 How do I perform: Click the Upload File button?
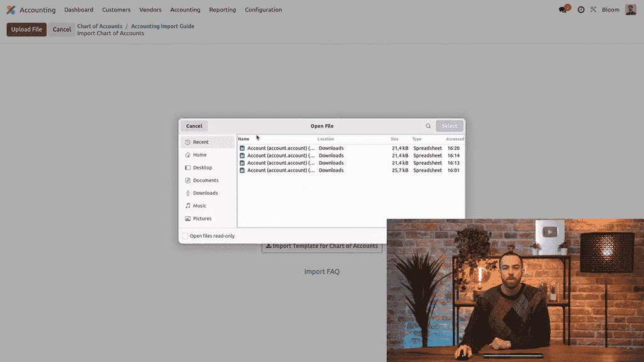[26, 30]
